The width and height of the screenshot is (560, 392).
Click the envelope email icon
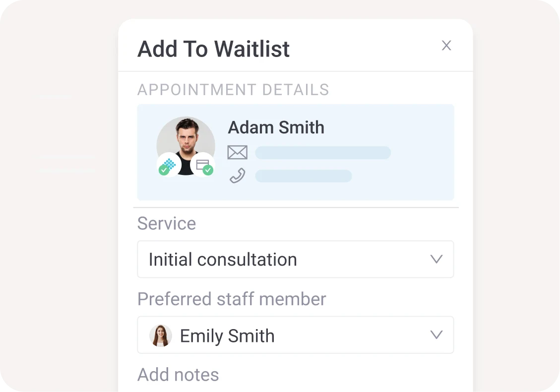coord(238,152)
